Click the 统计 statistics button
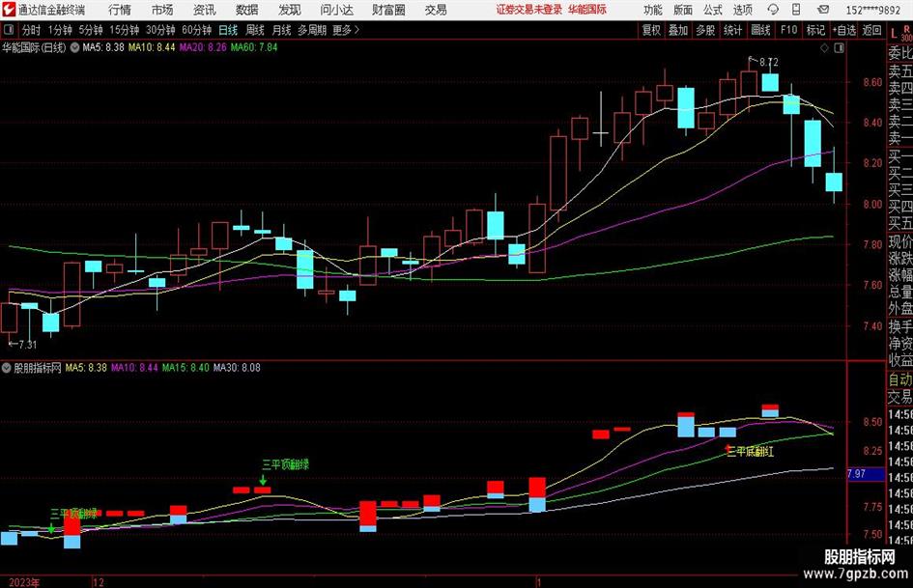The width and height of the screenshot is (913, 588). (732, 30)
